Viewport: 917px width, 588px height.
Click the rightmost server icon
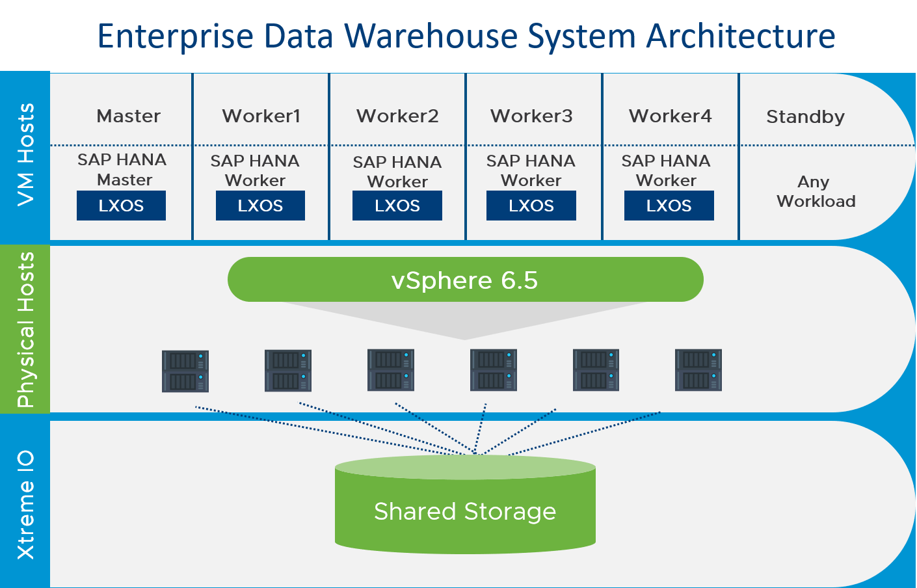click(x=698, y=371)
